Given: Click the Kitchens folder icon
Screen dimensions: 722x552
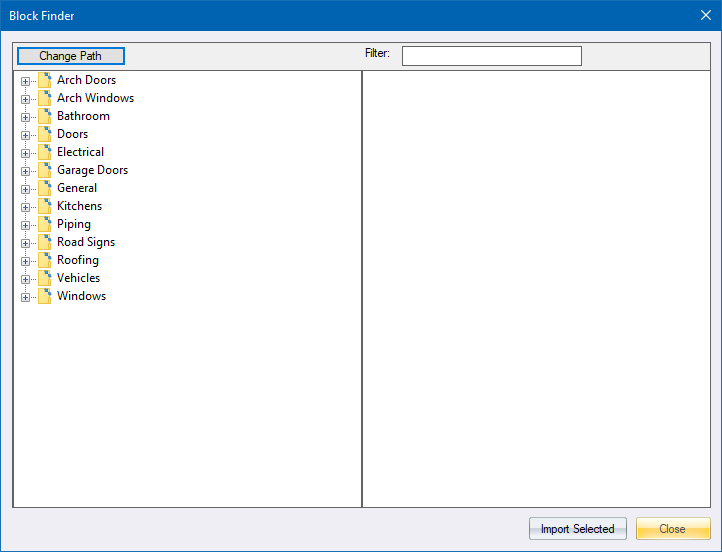Looking at the screenshot, I should pos(44,206).
